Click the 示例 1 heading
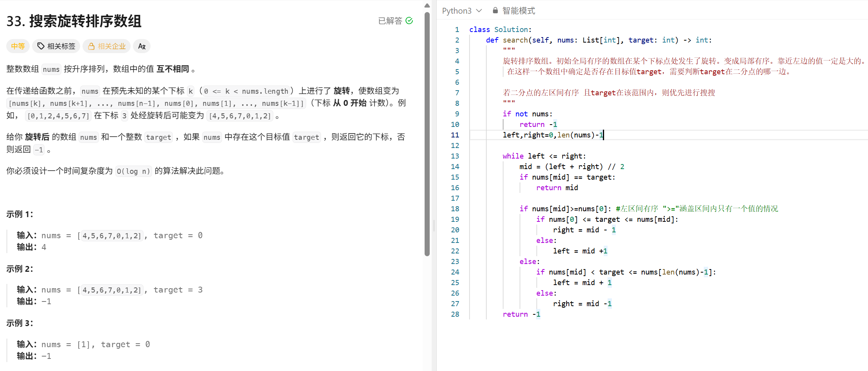The height and width of the screenshot is (371, 868). click(x=20, y=214)
